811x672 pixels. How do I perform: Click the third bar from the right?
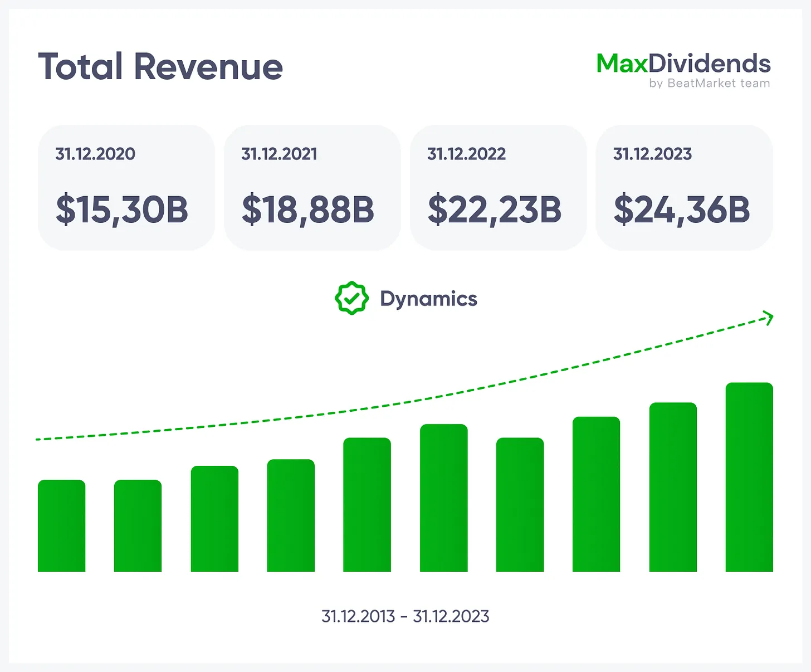click(596, 494)
